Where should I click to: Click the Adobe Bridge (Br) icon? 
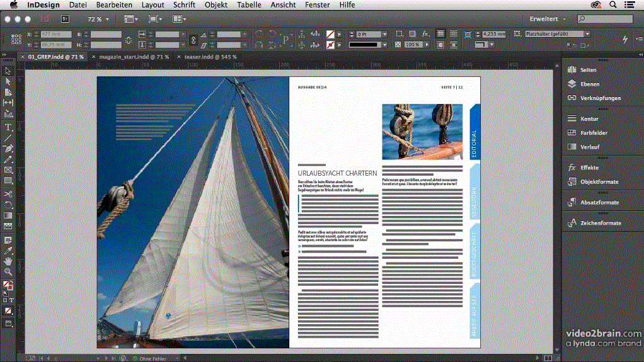pyautogui.click(x=64, y=19)
